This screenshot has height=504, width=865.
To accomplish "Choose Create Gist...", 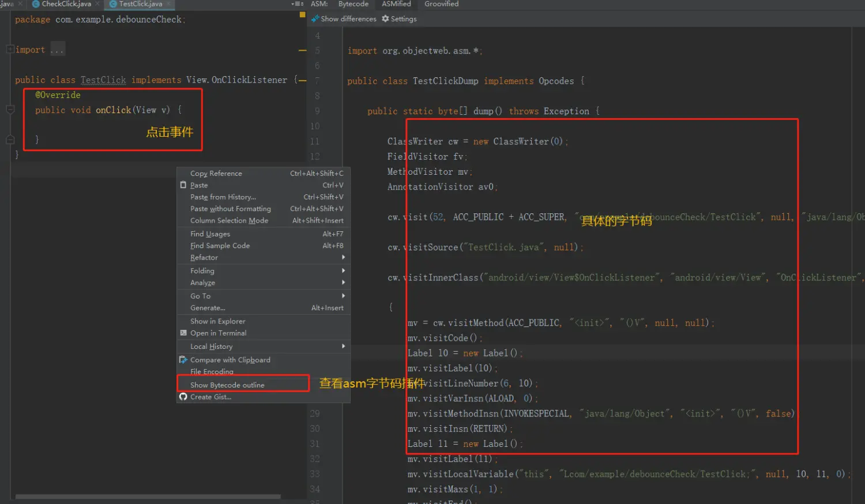I will pos(263,397).
